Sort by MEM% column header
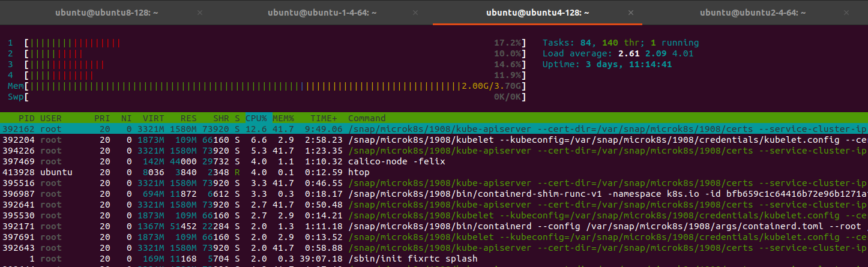This screenshot has width=868, height=267. 283,118
